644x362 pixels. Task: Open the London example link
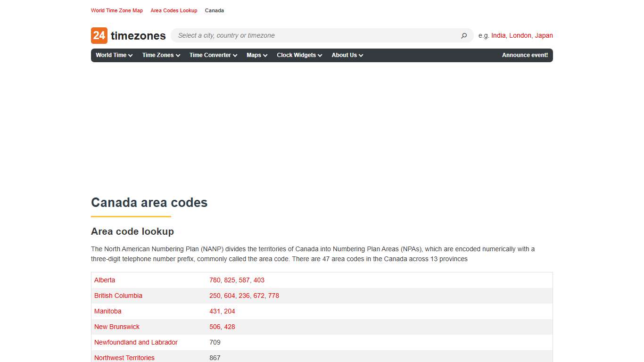coord(520,35)
